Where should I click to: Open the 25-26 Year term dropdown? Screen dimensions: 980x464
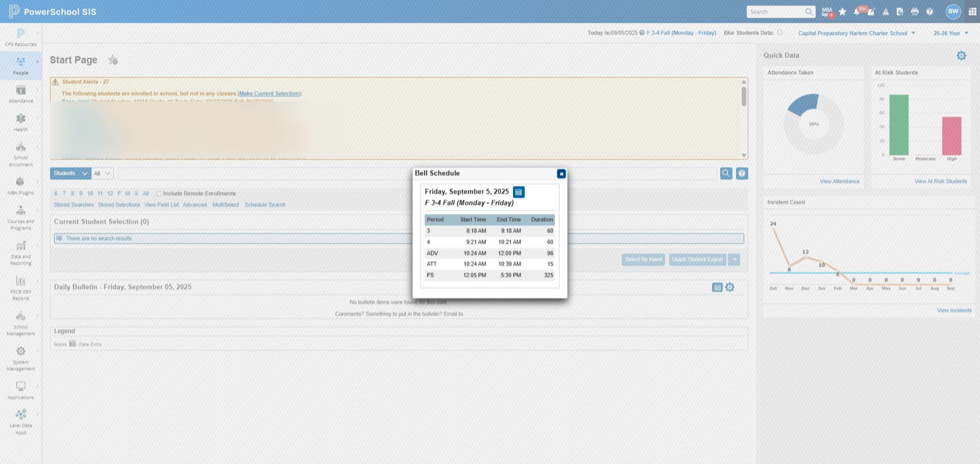coord(951,33)
